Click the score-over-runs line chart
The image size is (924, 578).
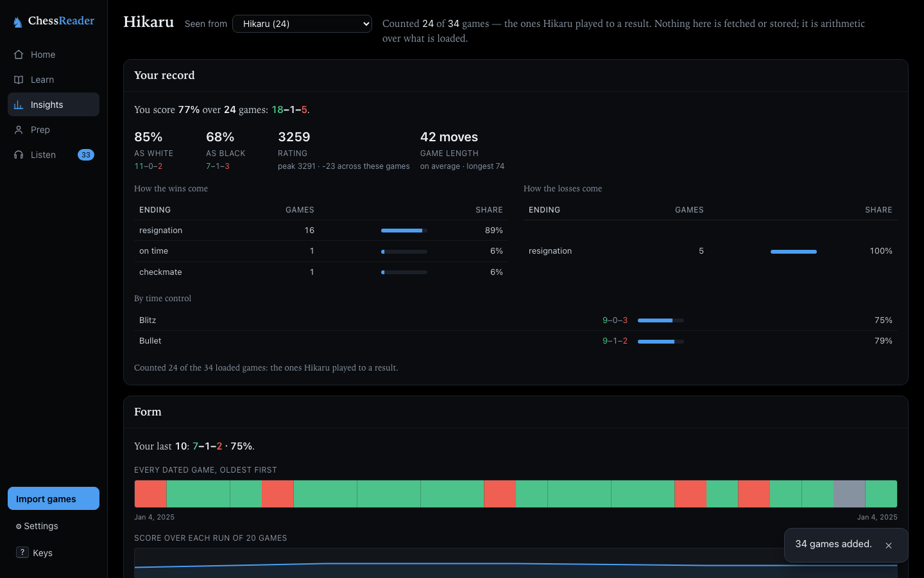click(x=516, y=563)
